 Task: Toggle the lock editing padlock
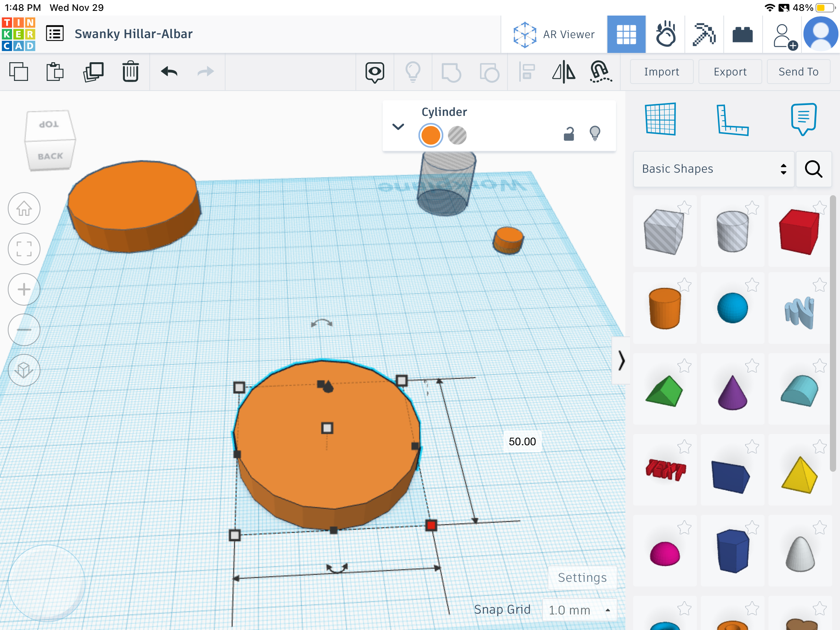tap(569, 134)
